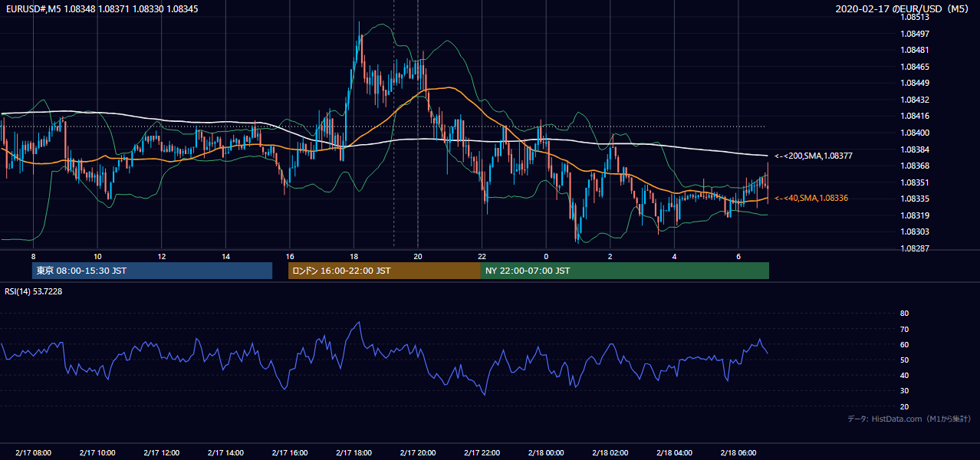Click RSI scale level 40
The width and height of the screenshot is (980, 460).
(904, 375)
